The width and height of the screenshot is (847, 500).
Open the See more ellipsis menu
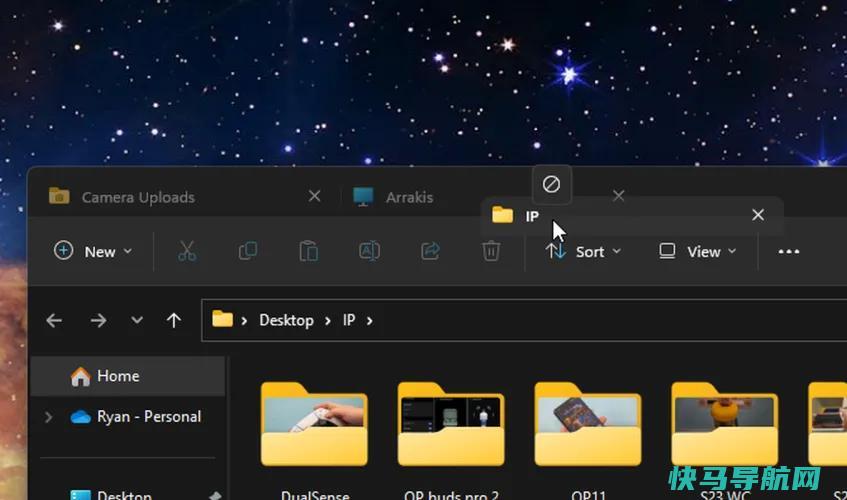coord(789,252)
